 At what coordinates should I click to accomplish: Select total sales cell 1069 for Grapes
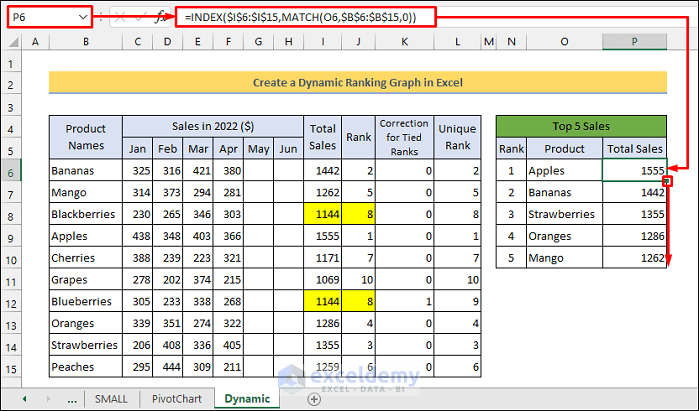323,279
